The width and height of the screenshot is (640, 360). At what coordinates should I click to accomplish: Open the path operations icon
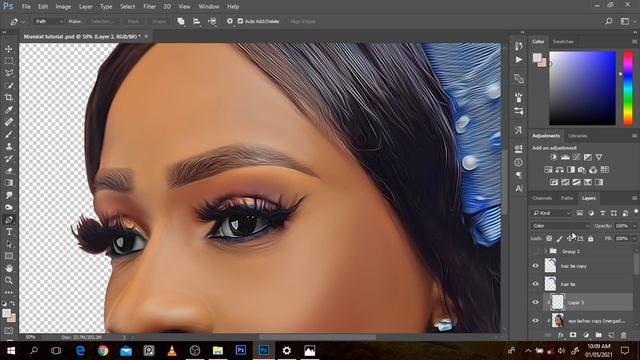[181, 21]
